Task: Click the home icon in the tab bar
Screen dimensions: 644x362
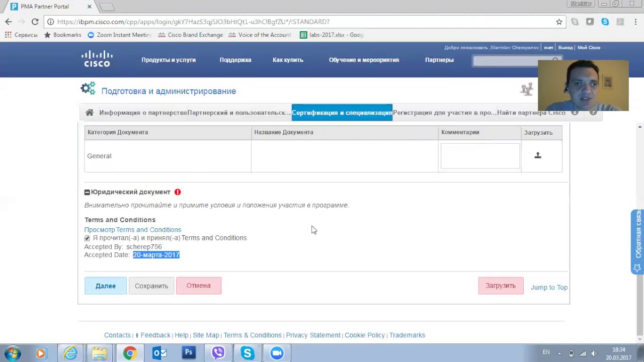Action: click(89, 113)
